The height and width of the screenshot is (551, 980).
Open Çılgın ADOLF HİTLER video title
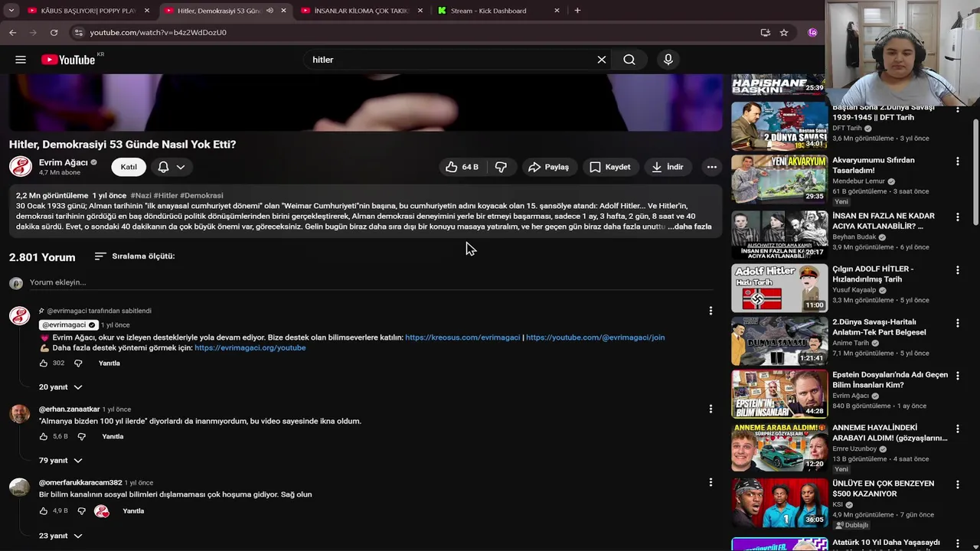coord(873,274)
